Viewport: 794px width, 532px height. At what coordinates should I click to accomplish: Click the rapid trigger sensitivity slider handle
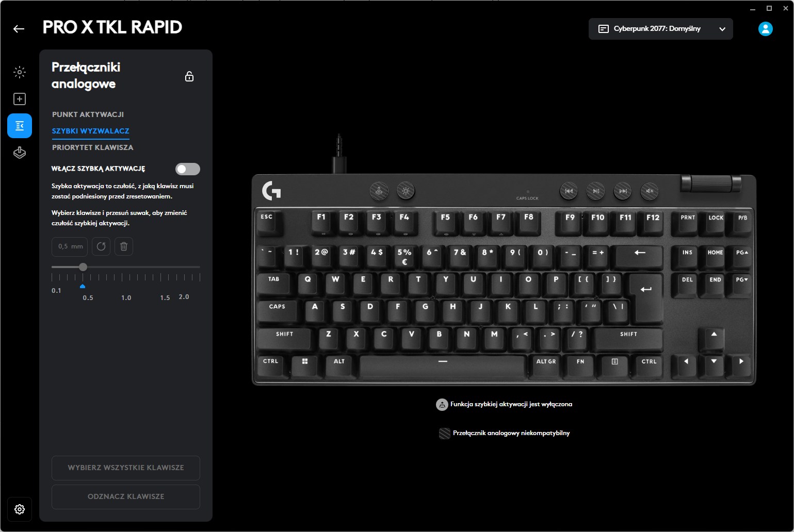click(x=83, y=267)
